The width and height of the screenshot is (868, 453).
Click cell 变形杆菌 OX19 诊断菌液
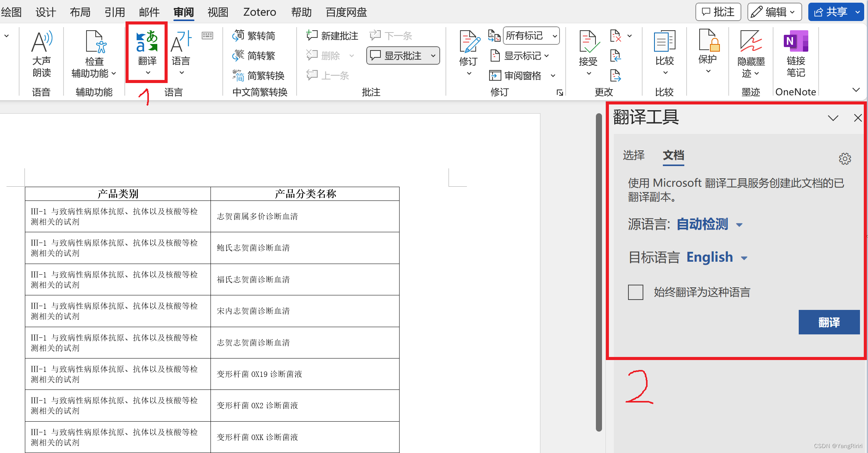305,374
